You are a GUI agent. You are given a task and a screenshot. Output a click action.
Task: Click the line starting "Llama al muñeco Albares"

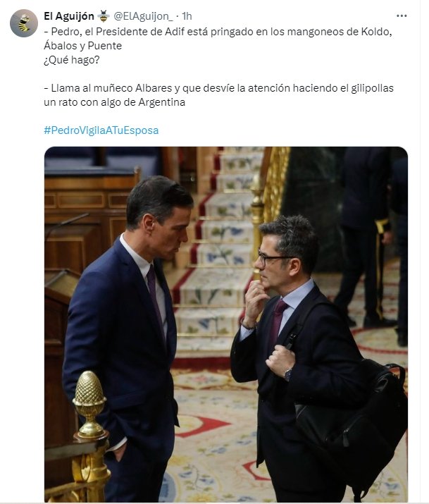218,88
